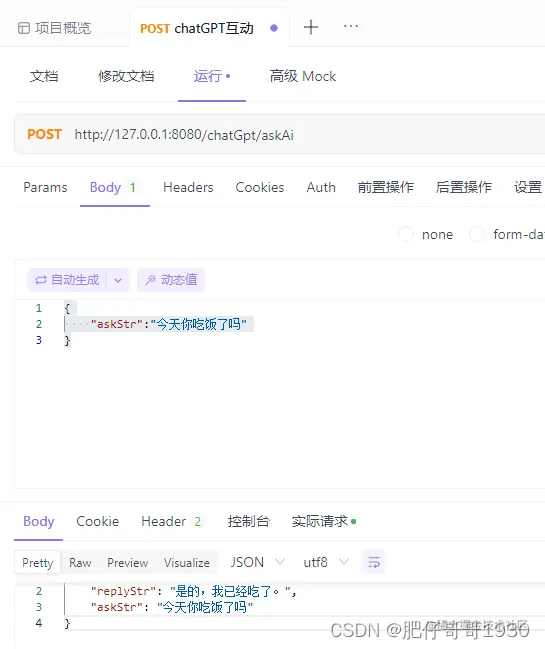Image resolution: width=545 pixels, height=649 pixels.
Task: Open the Auth tab
Action: point(321,187)
